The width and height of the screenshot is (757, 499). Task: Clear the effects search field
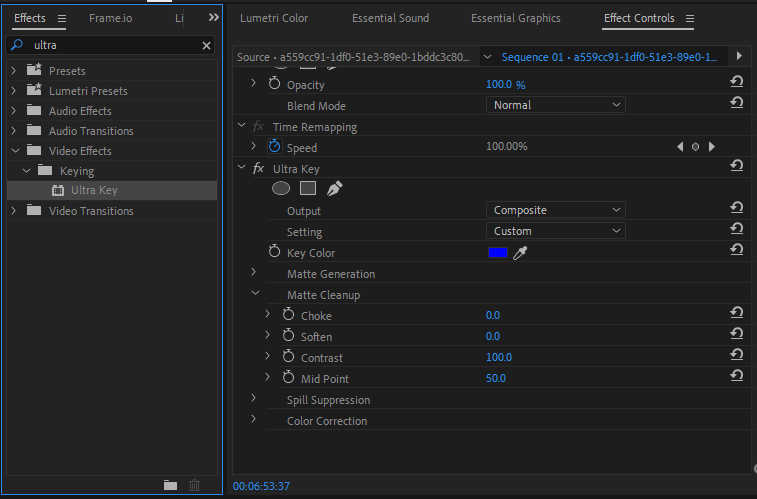click(206, 45)
